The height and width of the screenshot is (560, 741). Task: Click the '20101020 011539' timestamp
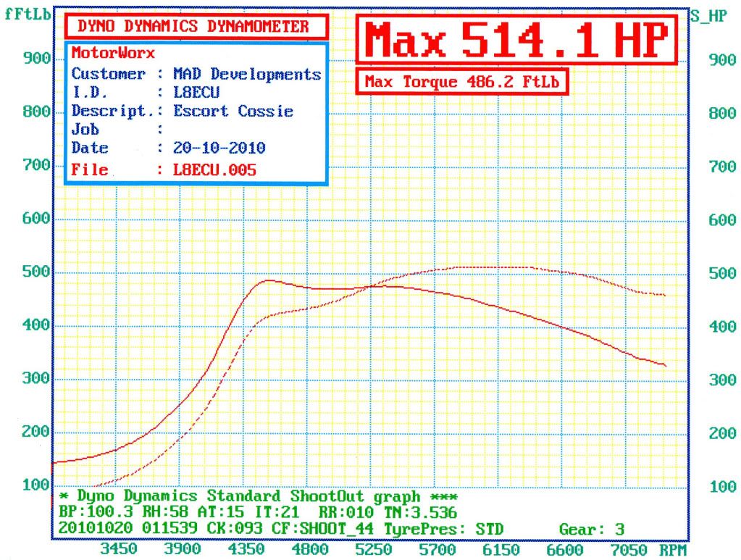point(127,528)
